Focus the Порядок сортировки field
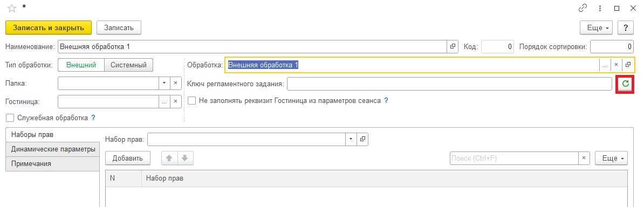The width and height of the screenshot is (644, 207). (x=612, y=47)
